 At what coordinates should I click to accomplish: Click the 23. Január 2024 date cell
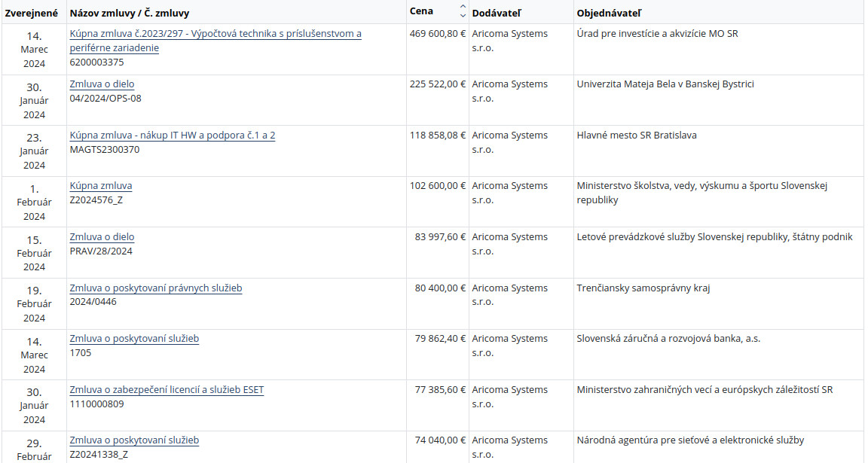[x=34, y=151]
